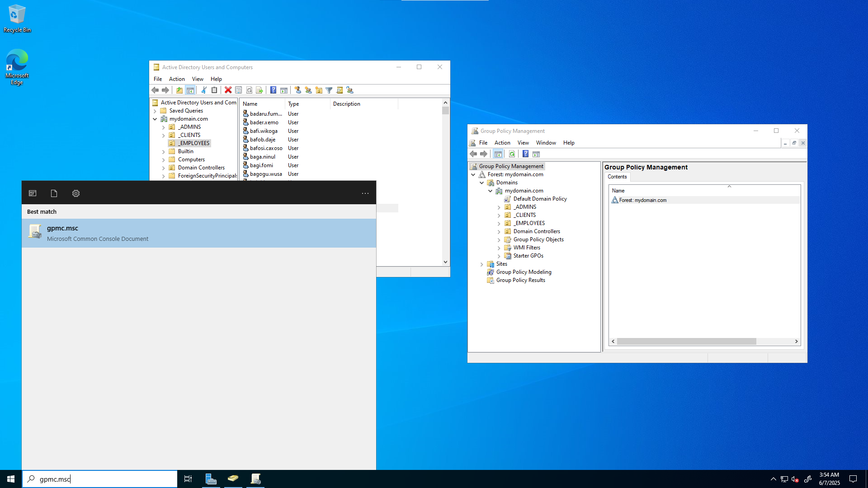Open Window menu in Group Policy Management

tap(546, 143)
